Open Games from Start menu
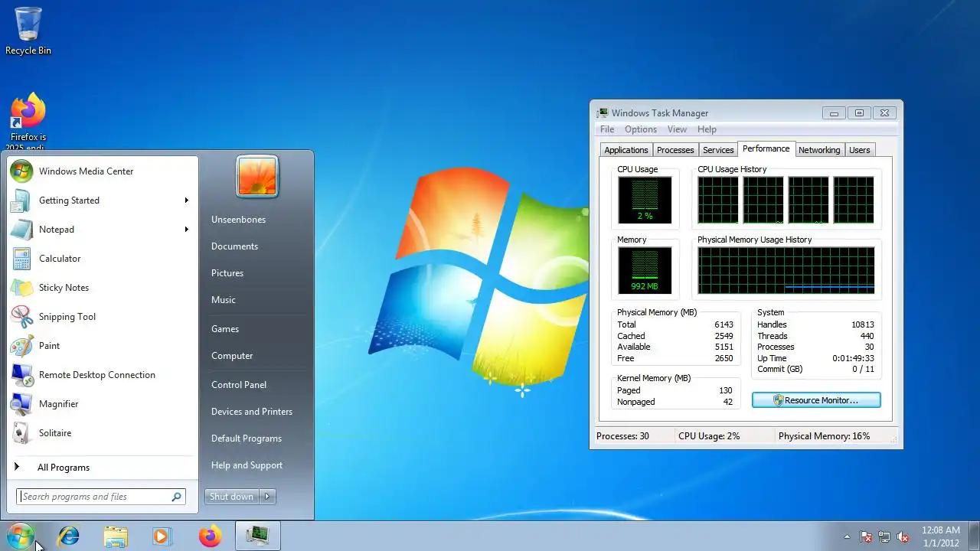The image size is (980, 551). [x=225, y=329]
